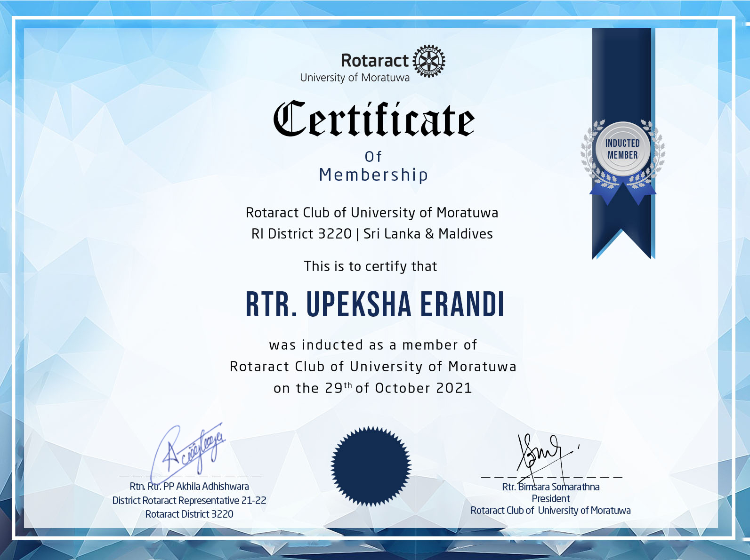750x560 pixels.
Task: Click 'Rtn. Rtr. PP Akhila Adhishwara'
Action: tap(189, 487)
